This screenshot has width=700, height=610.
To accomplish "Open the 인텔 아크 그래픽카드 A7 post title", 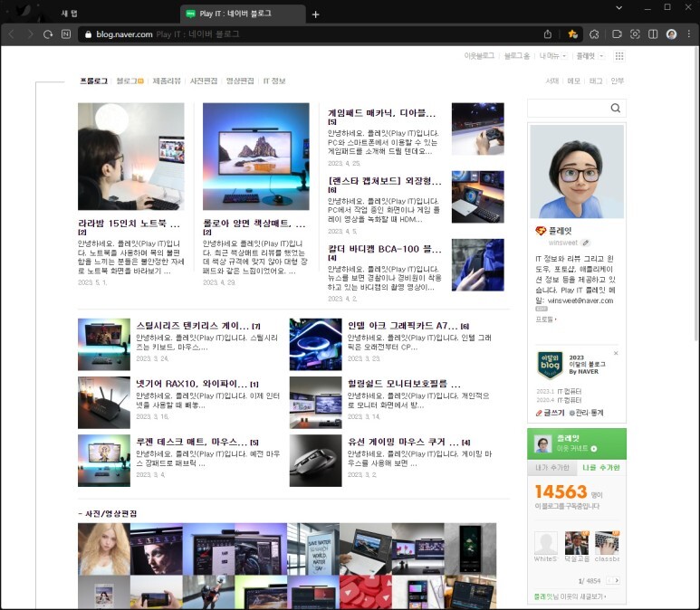I will [x=403, y=325].
